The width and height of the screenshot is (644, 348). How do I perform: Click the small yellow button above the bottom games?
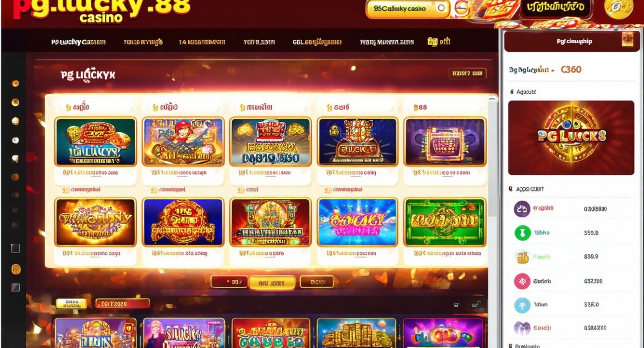71,303
